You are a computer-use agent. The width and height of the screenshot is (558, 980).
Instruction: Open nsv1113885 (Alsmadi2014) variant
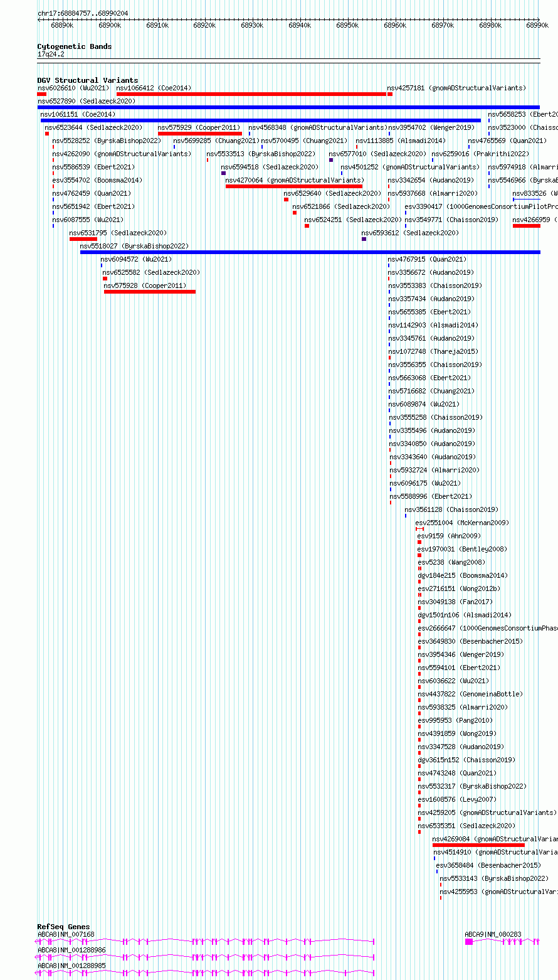click(401, 141)
